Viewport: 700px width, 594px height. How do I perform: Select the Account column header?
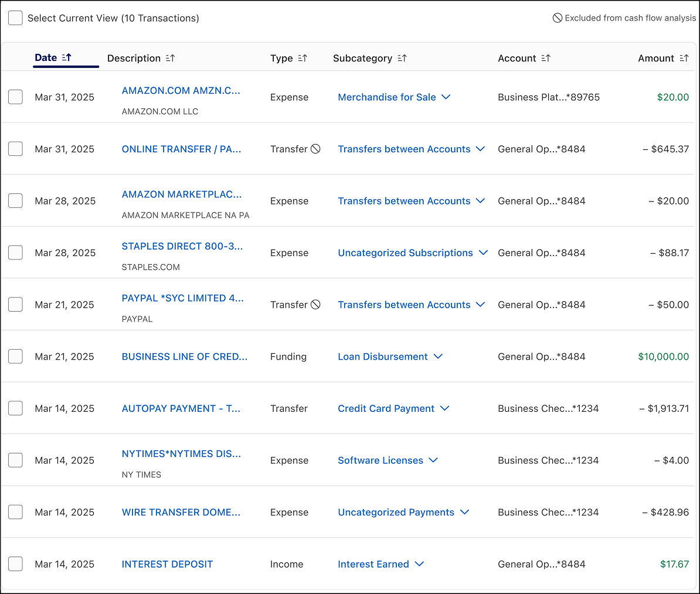517,58
